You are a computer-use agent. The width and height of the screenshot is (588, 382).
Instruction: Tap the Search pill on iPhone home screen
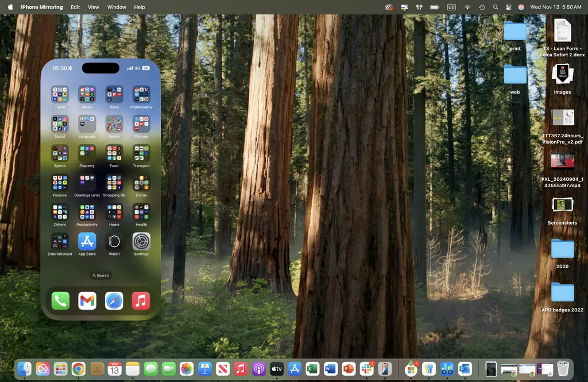pyautogui.click(x=100, y=276)
